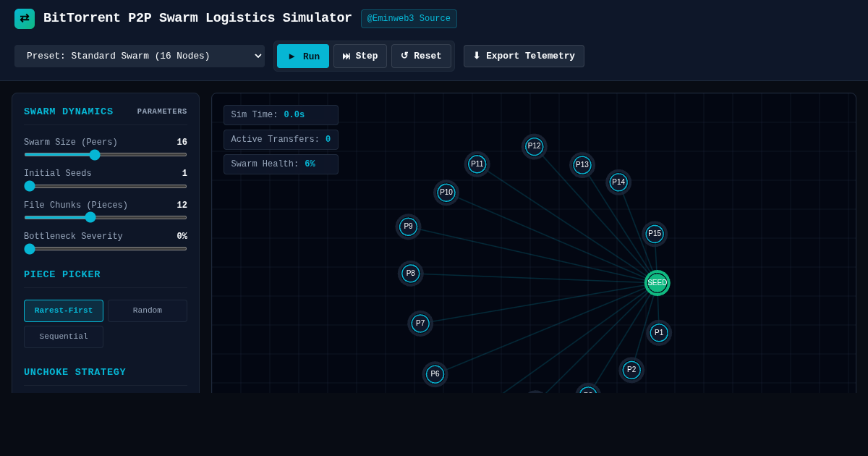
Task: Click the File Chunks value 12
Action: 182,206
